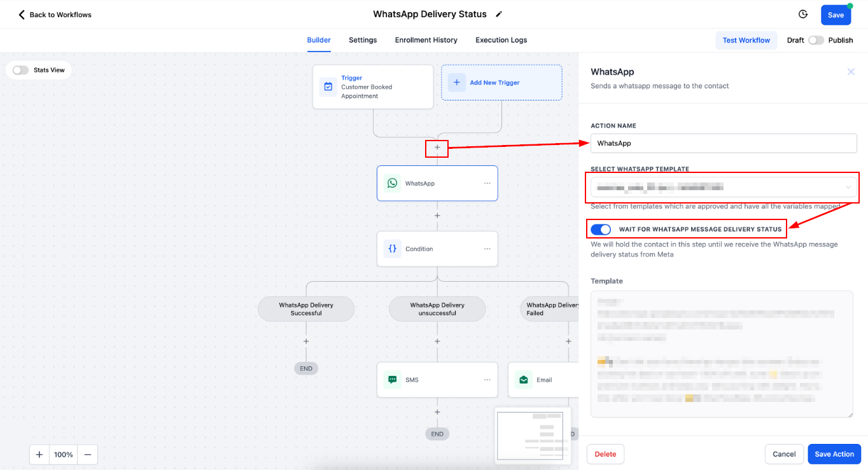Click the END marker under Successful branch
This screenshot has width=868, height=470.
[306, 368]
